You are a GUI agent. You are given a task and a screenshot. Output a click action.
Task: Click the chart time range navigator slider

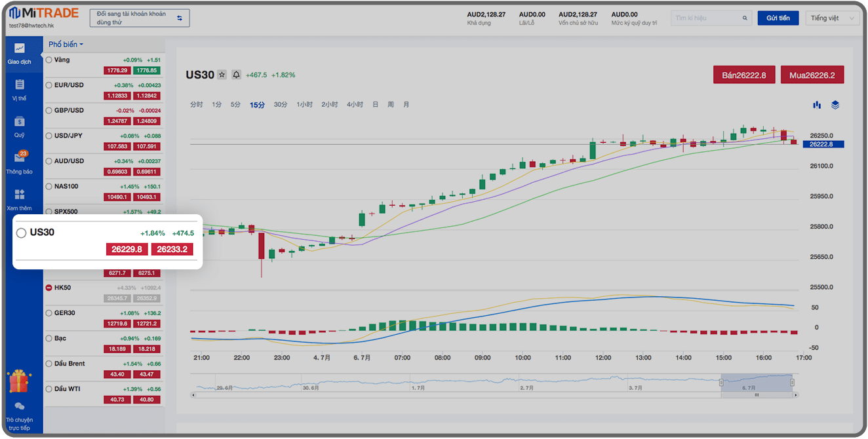(756, 383)
